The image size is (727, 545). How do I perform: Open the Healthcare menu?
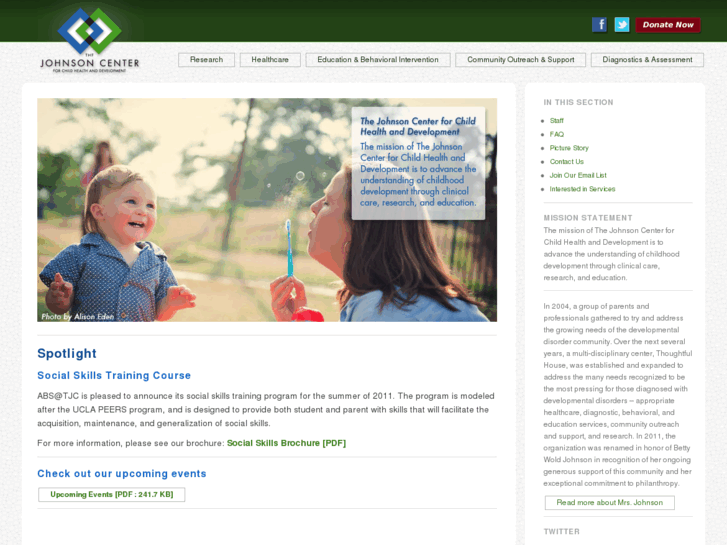click(x=270, y=60)
